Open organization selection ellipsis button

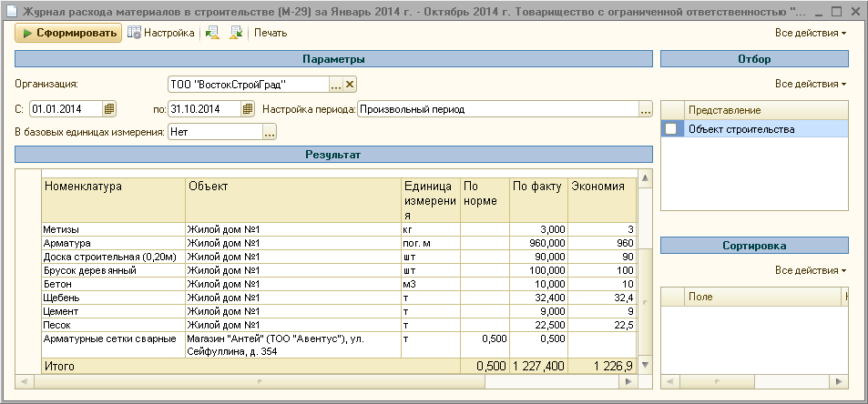coord(336,85)
